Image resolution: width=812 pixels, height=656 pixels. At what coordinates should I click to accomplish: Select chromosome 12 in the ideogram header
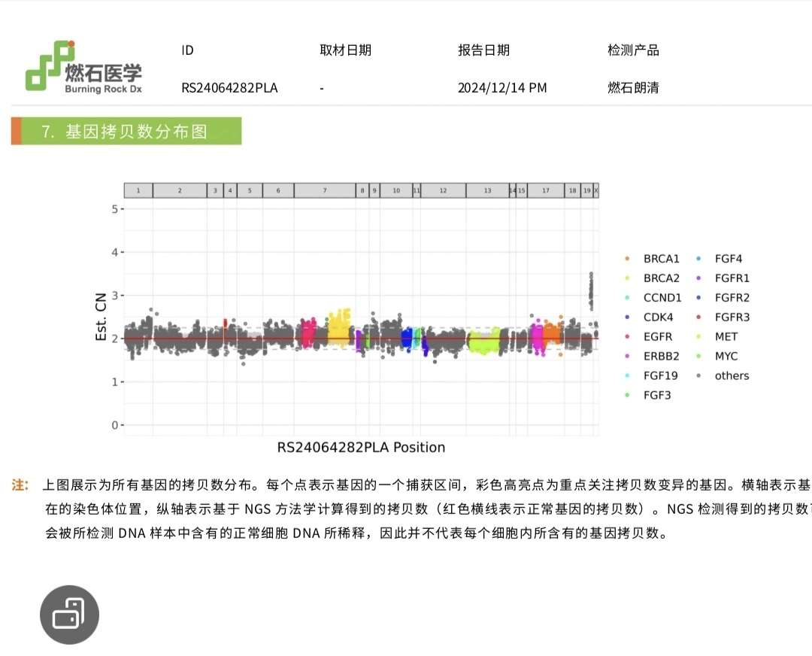443,190
